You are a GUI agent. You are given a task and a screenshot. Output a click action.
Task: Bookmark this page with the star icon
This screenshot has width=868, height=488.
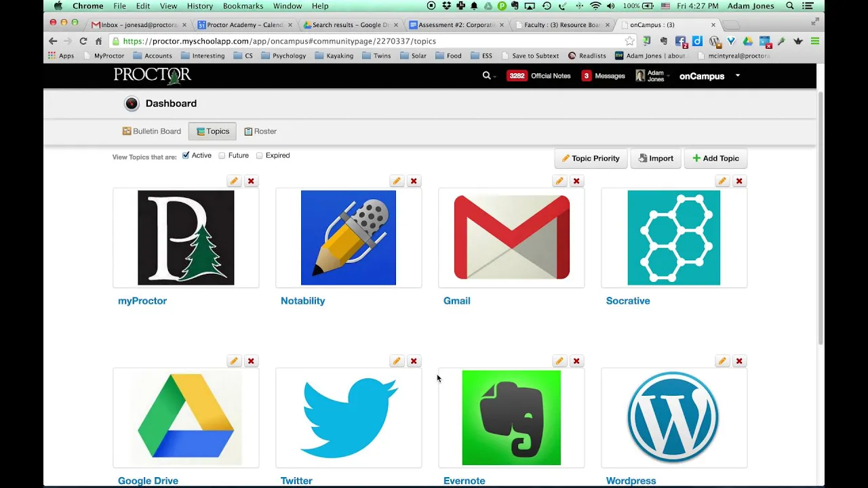coord(629,41)
